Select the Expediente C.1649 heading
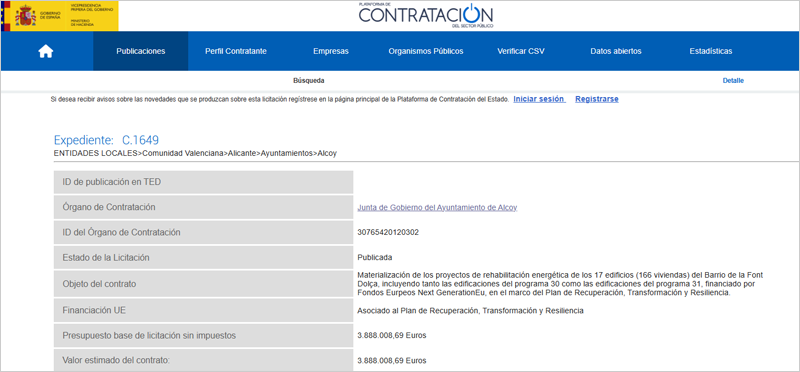This screenshot has width=800, height=372. (x=106, y=140)
